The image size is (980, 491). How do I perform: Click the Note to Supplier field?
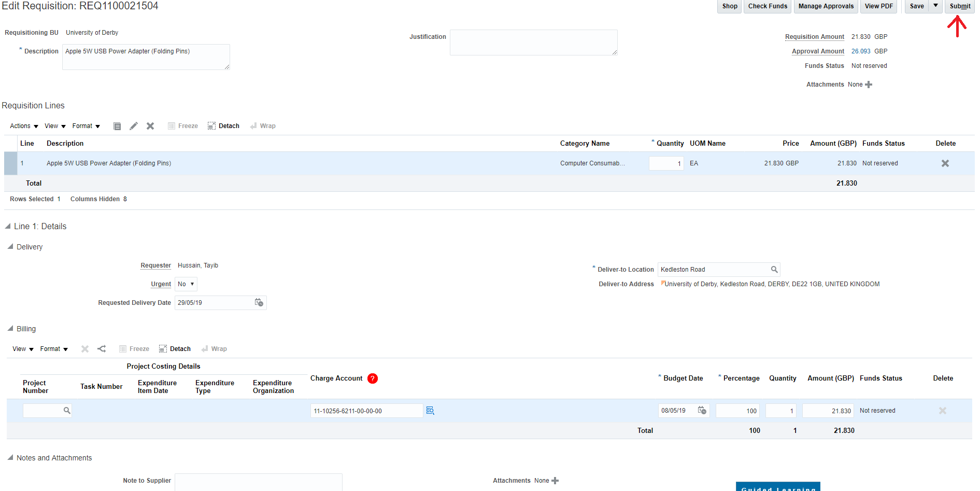tap(258, 482)
